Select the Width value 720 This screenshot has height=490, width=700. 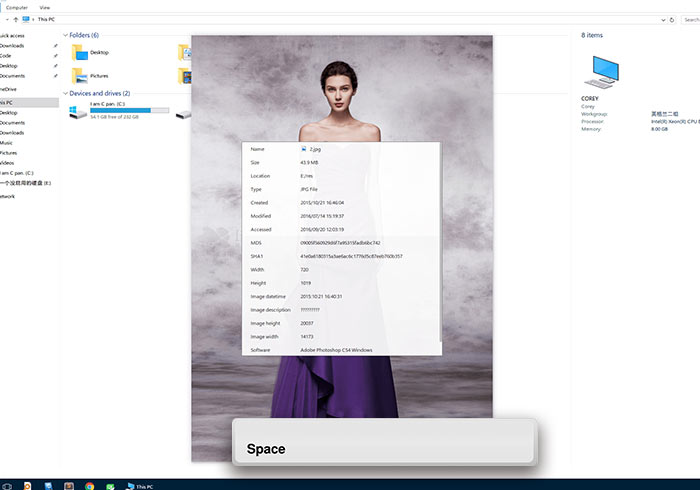pos(304,270)
